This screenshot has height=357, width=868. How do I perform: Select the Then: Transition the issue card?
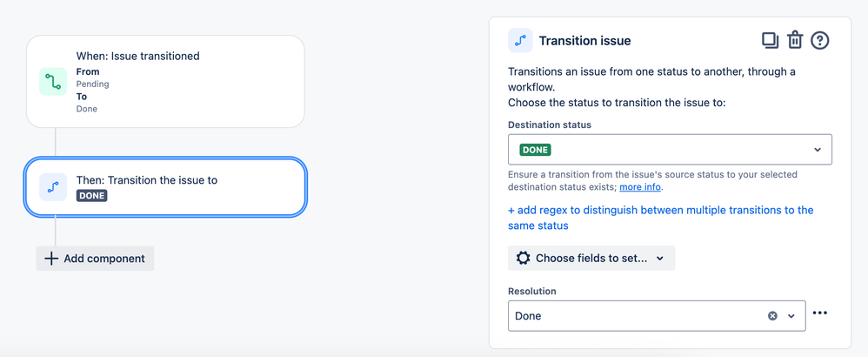[165, 187]
